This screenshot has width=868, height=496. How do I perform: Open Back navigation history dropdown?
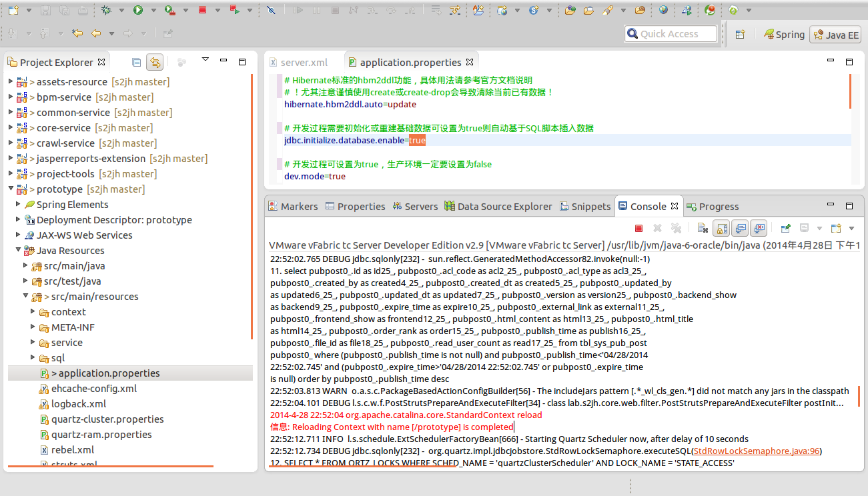click(x=111, y=34)
